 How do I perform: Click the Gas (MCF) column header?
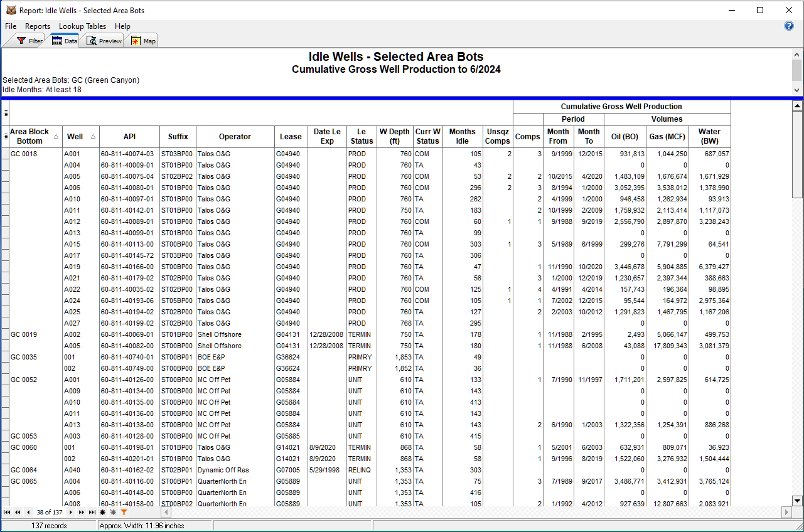click(667, 136)
